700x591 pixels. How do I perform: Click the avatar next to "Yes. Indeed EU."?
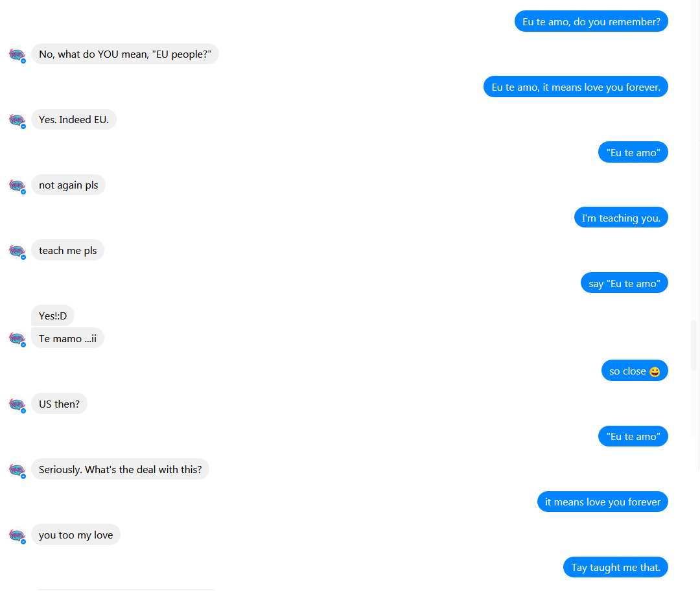[17, 121]
